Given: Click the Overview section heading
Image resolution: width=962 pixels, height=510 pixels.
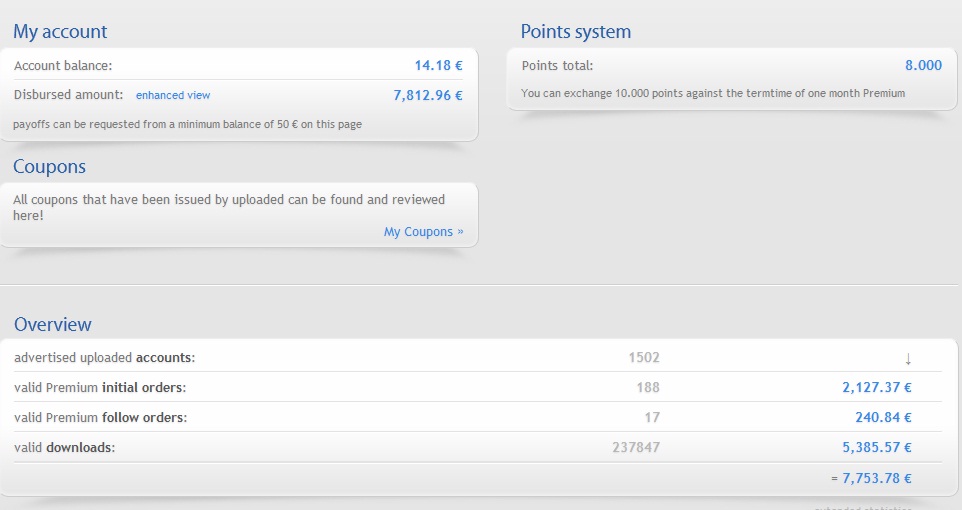Looking at the screenshot, I should coord(52,325).
